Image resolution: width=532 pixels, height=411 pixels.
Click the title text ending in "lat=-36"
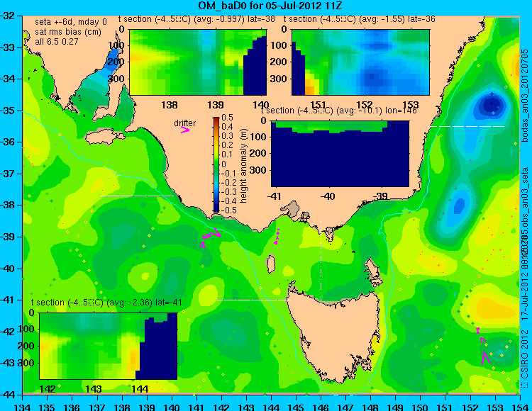point(360,19)
